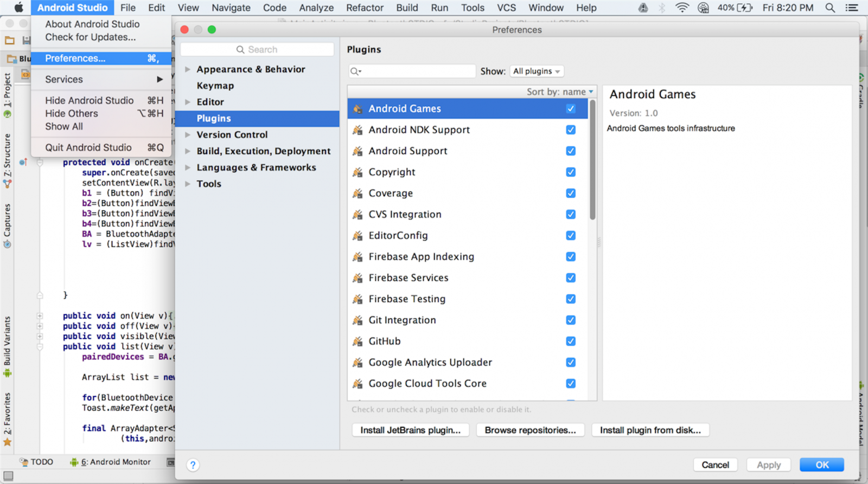This screenshot has height=484, width=868.
Task: Click the Cancel button
Action: [x=715, y=464]
